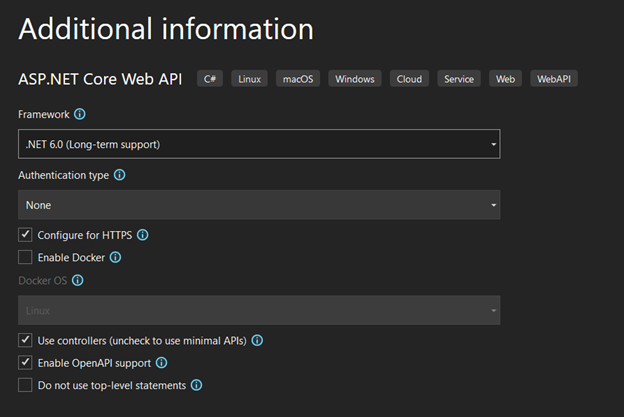Uncheck Configure for HTTPS checkbox

(25, 235)
